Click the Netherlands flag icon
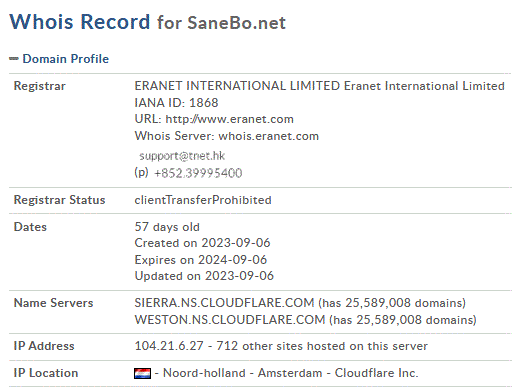This screenshot has width=513, height=391. click(142, 373)
